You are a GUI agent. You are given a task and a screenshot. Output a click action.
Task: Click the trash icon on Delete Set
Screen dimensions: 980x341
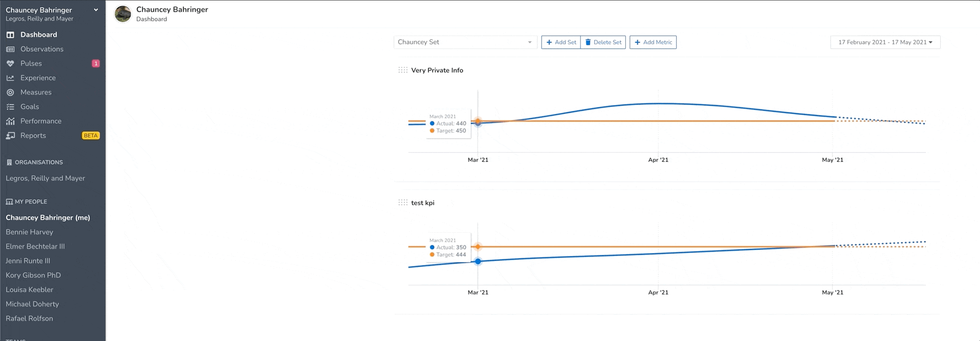pyautogui.click(x=588, y=42)
